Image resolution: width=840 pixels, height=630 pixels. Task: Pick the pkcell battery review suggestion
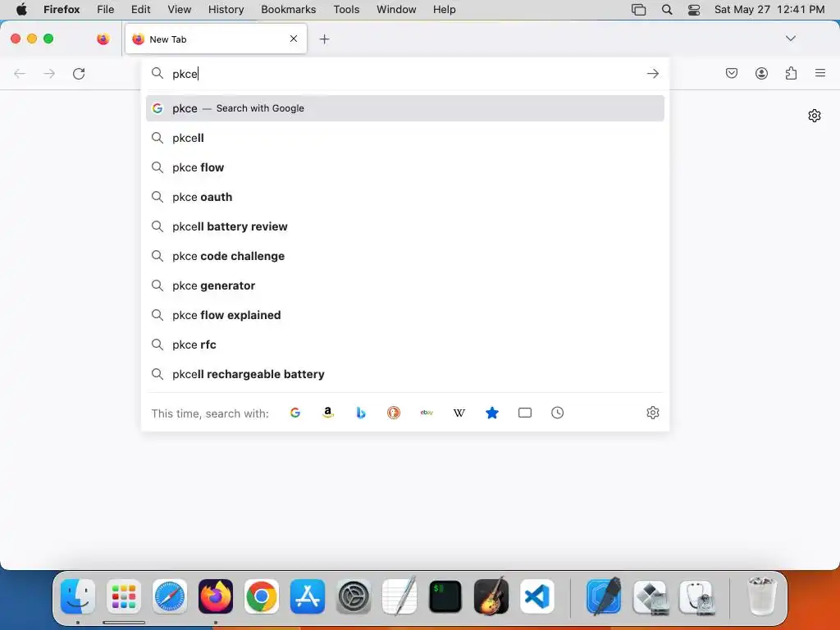tap(405, 226)
